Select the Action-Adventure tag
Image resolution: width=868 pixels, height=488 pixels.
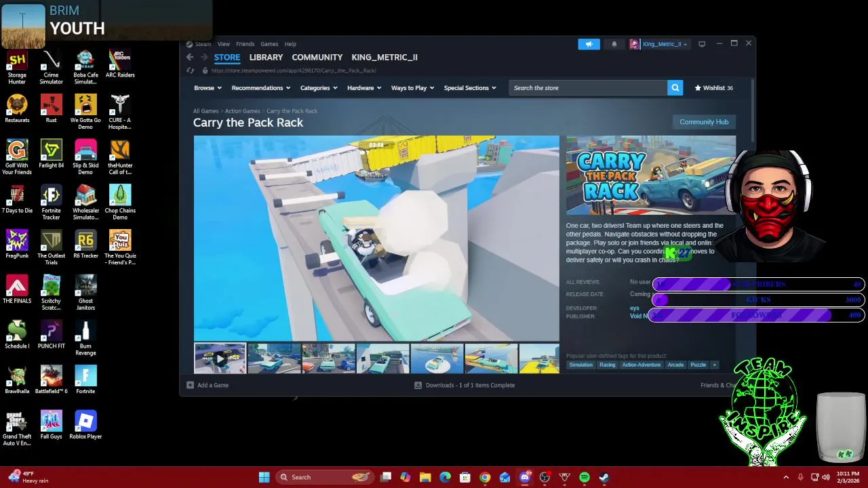(x=642, y=365)
